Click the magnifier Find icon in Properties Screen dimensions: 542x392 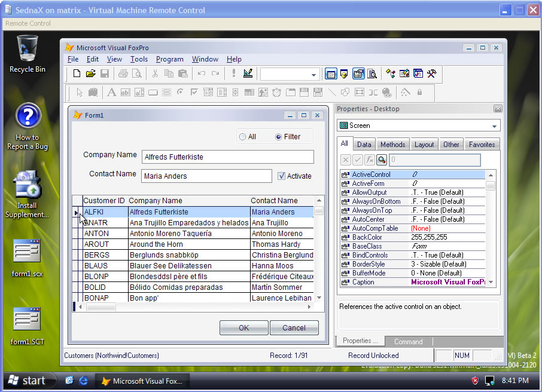coord(382,160)
